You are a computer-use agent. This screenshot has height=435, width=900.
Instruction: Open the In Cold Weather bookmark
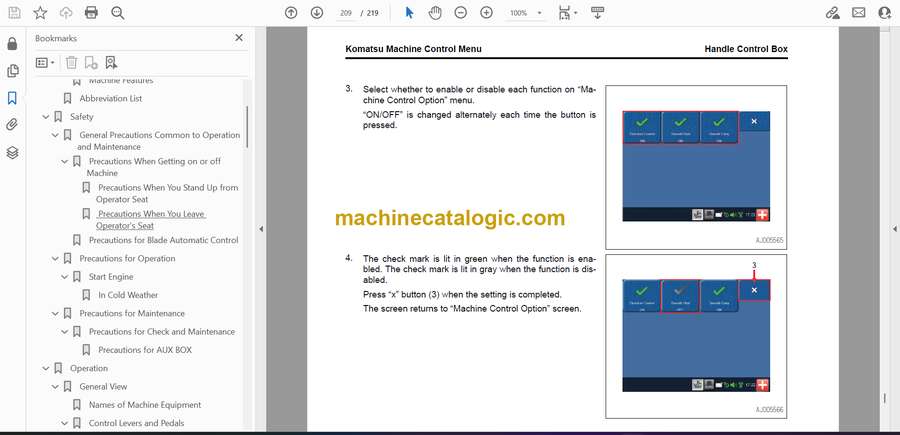[x=127, y=295]
